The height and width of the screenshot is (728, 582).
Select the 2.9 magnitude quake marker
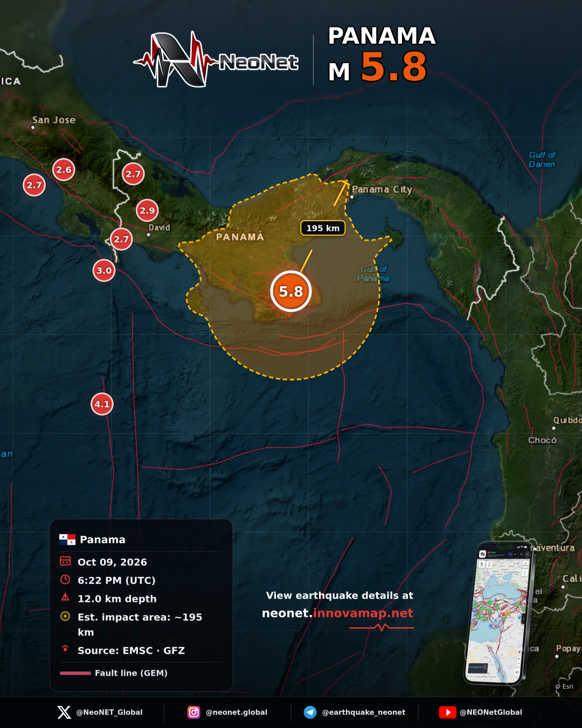tap(147, 210)
